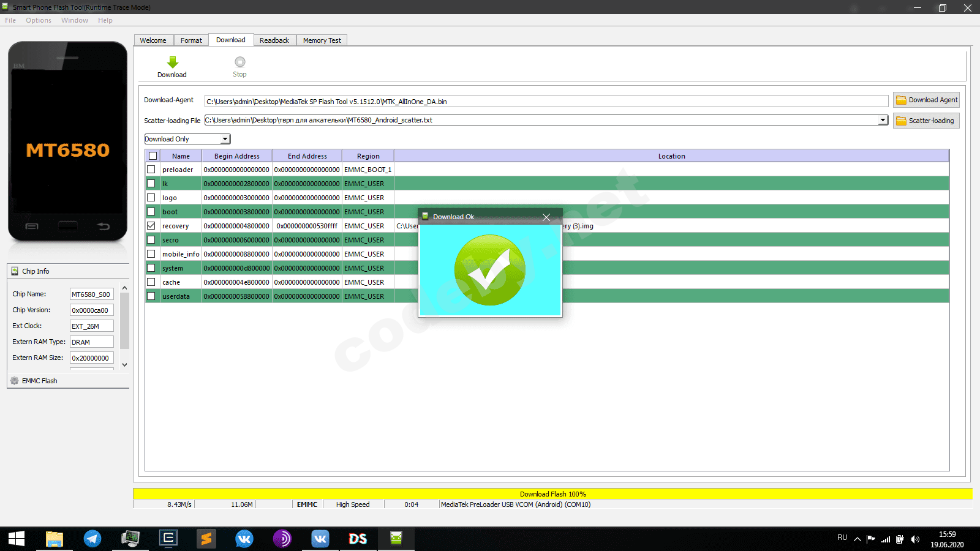This screenshot has height=551, width=980.
Task: Open the network signal tray icon
Action: click(x=886, y=539)
